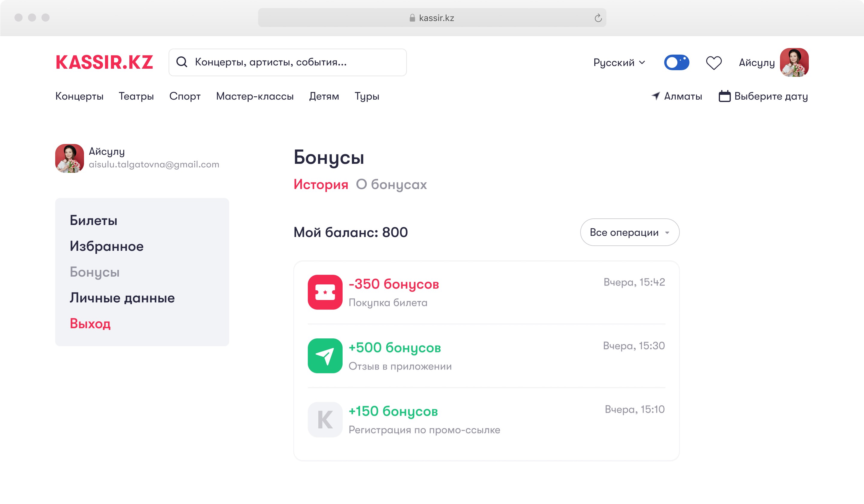Click the red ticket purchase icon
This screenshot has width=864, height=504.
(x=325, y=292)
